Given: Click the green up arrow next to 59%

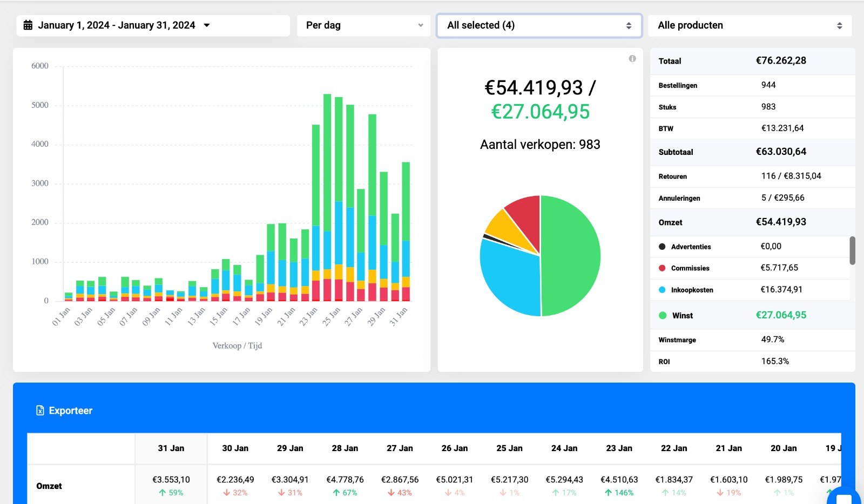Looking at the screenshot, I should point(162,493).
